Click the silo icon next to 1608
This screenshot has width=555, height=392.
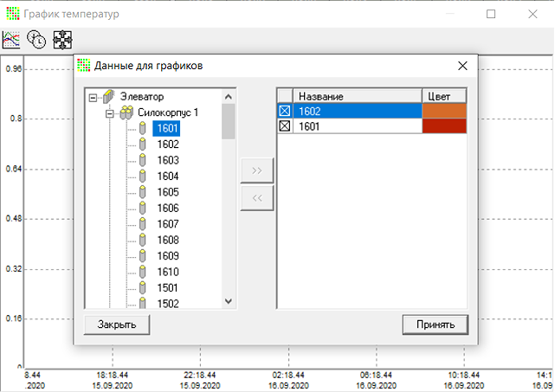[143, 240]
